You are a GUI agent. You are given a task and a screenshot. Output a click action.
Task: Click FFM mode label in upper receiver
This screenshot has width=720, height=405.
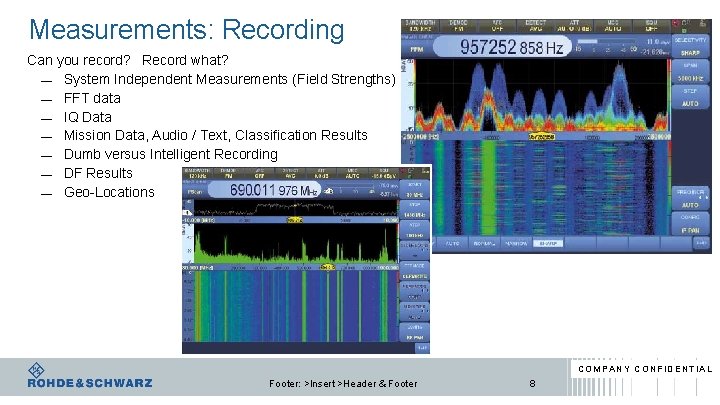click(x=417, y=49)
